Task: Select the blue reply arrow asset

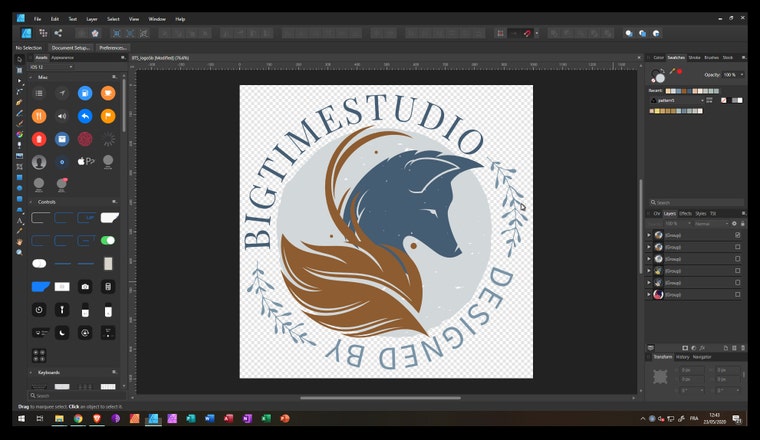Action: [x=85, y=116]
